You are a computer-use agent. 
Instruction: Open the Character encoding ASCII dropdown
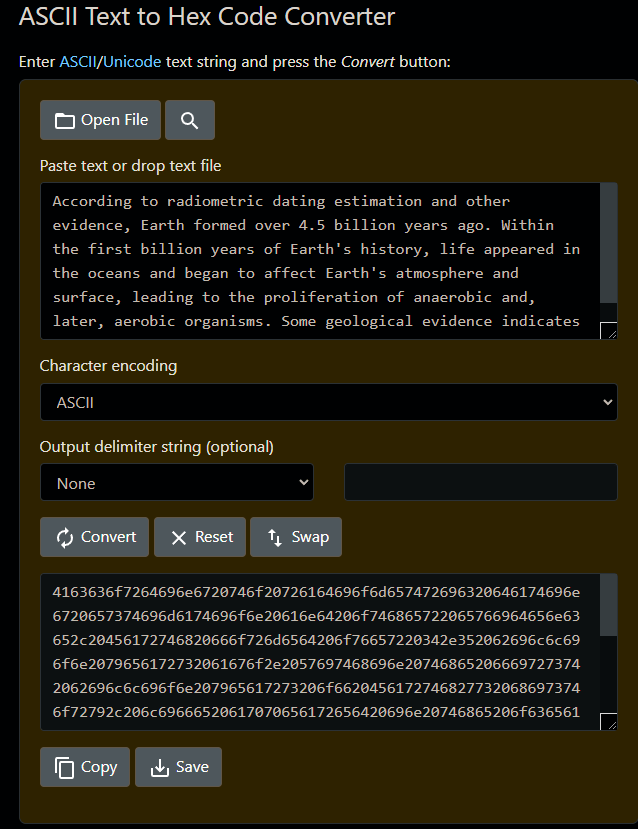[x=328, y=402]
